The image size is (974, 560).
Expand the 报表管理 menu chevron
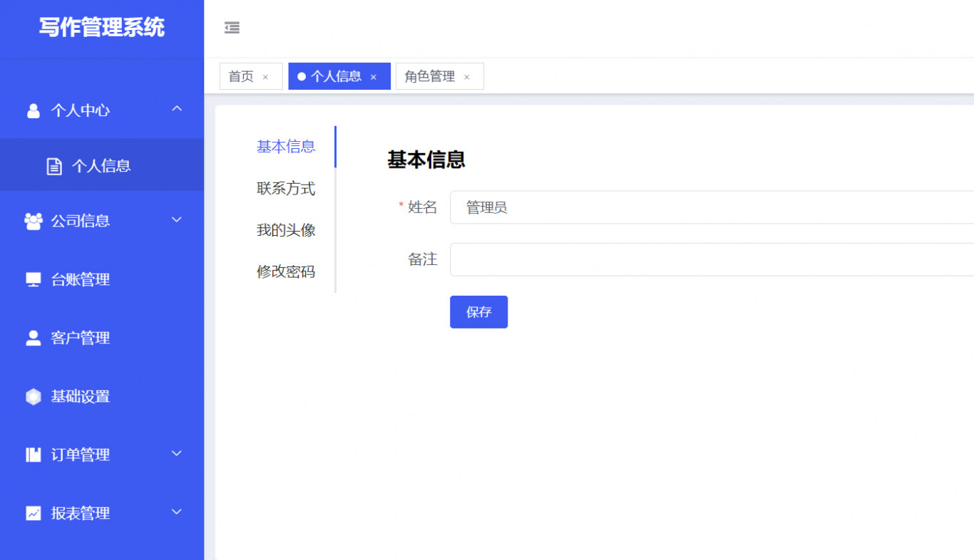[x=177, y=512]
